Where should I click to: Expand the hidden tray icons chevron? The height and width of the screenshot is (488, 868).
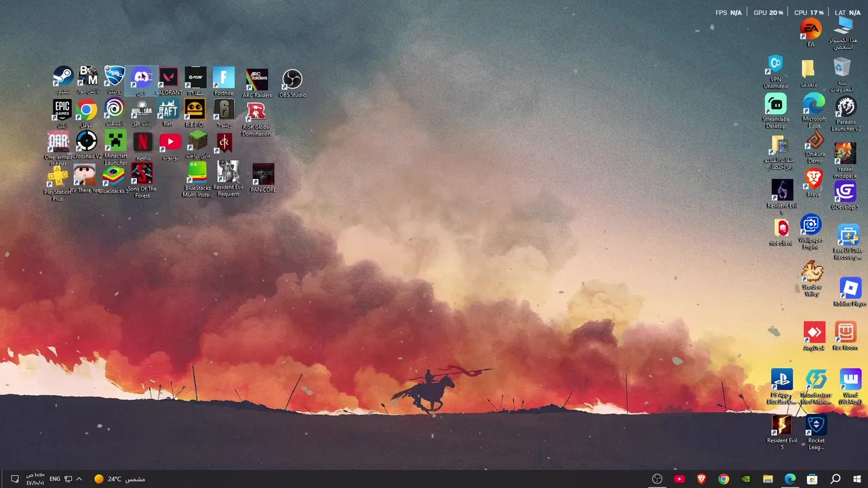click(79, 479)
